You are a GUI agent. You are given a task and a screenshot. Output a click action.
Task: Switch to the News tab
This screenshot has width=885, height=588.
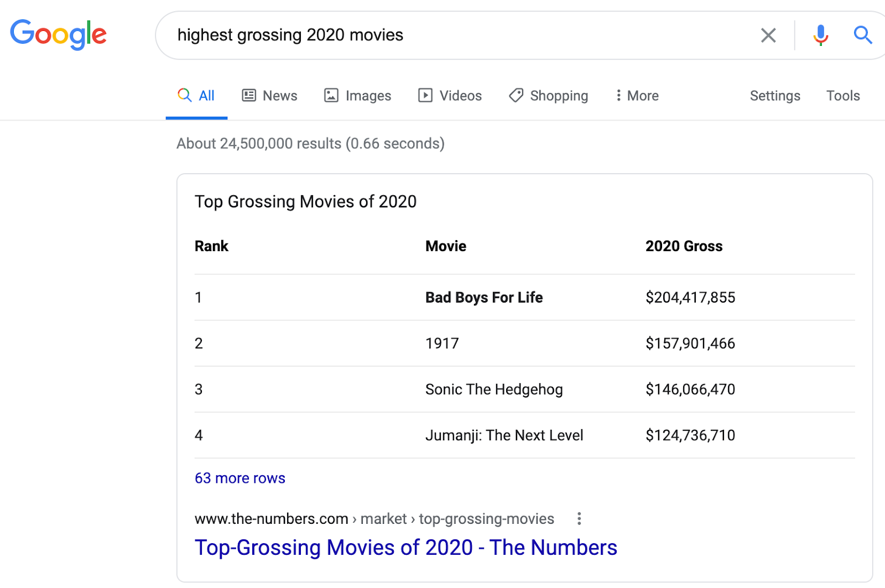click(270, 96)
